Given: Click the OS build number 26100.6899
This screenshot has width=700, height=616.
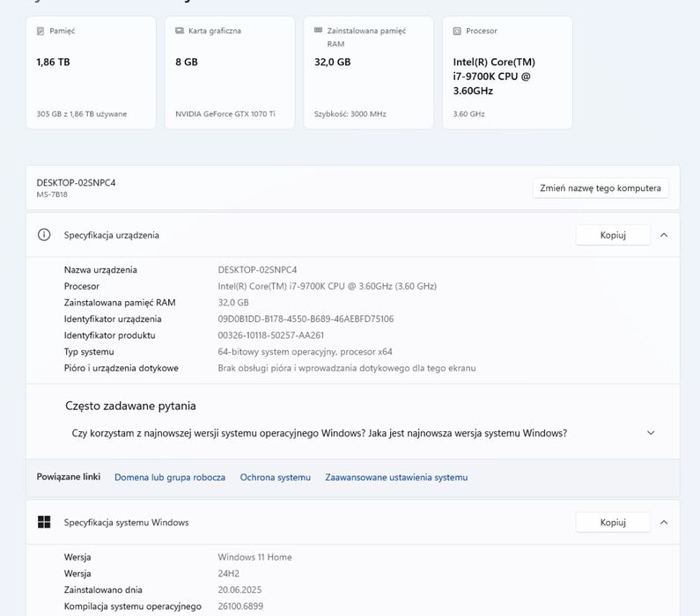Looking at the screenshot, I should [240, 606].
